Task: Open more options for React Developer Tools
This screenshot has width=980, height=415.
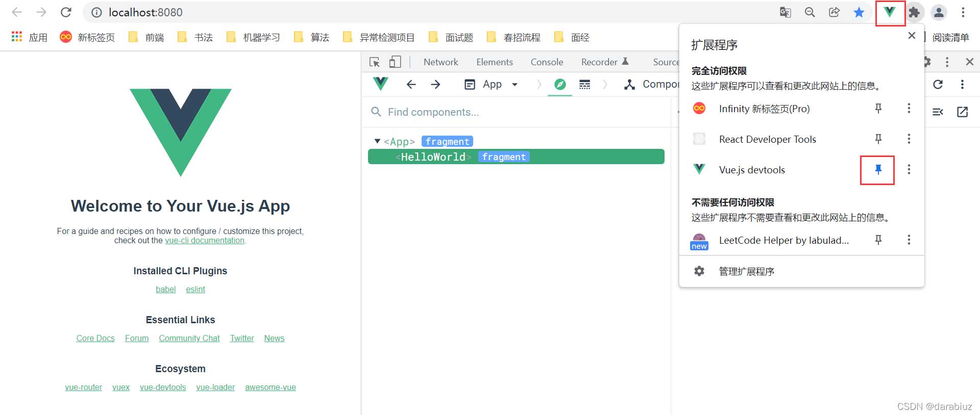Action: [x=909, y=139]
